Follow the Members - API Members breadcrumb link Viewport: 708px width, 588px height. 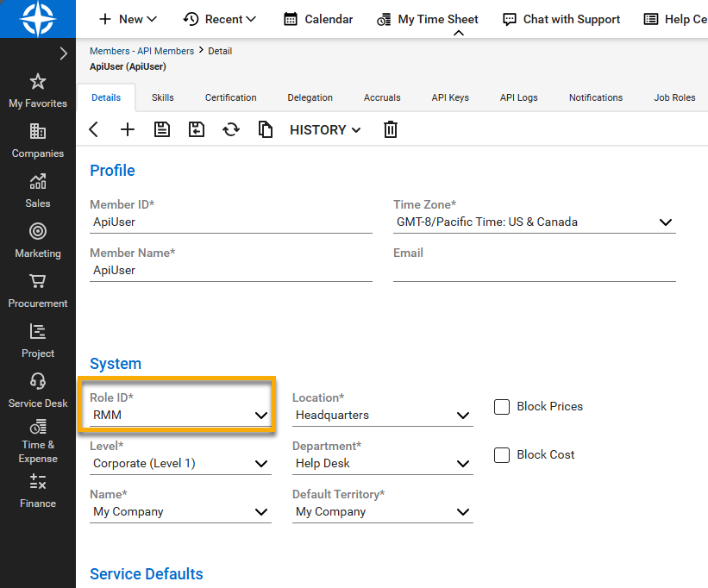pos(141,51)
